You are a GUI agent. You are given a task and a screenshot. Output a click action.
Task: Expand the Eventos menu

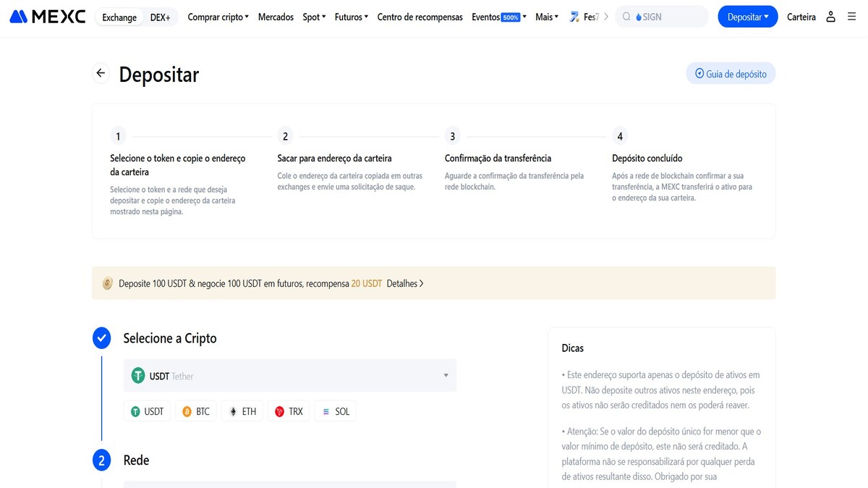(499, 17)
